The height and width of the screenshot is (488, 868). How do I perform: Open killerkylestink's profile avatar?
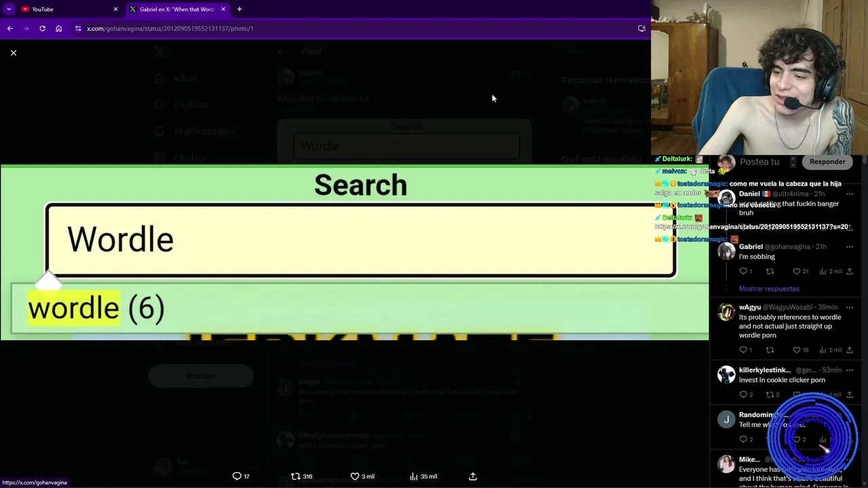(x=726, y=375)
